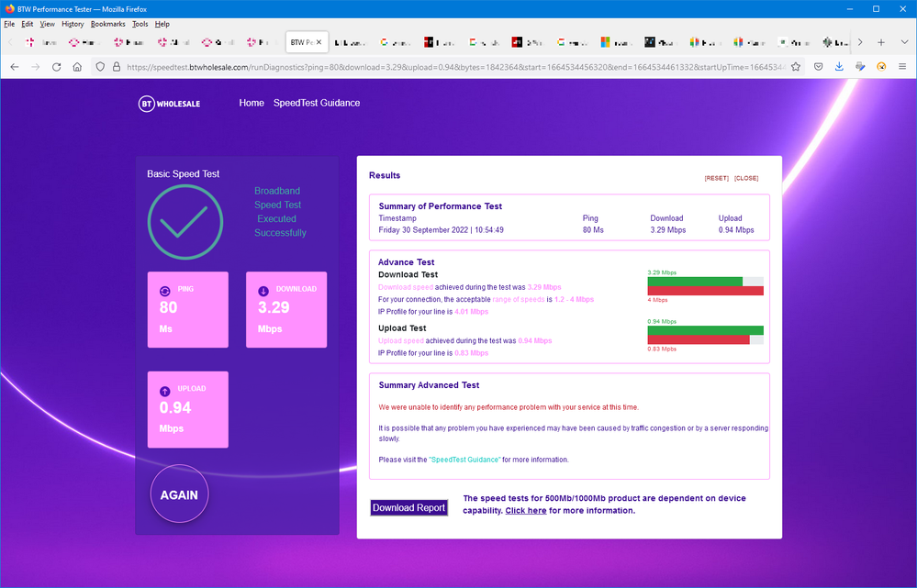Click the Firefox Home toolbar icon

point(77,67)
